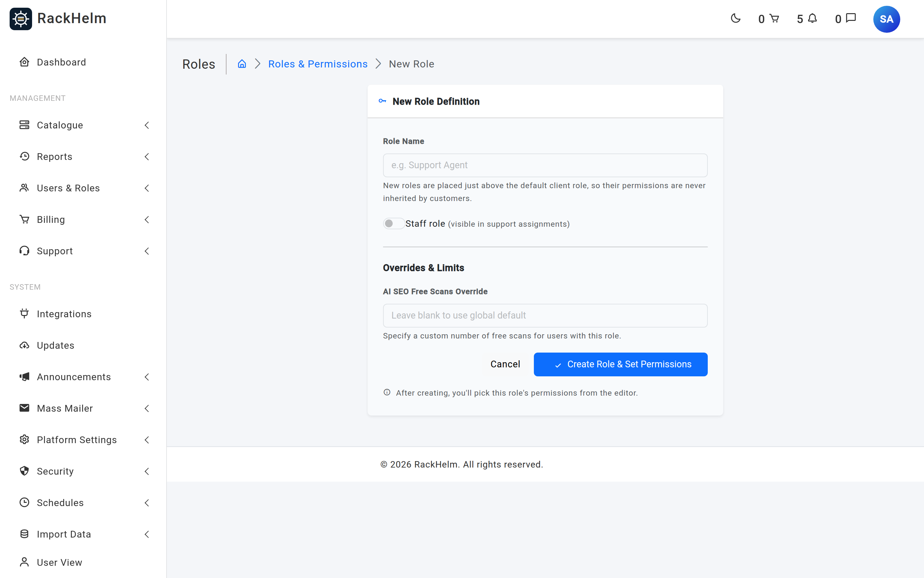Enable the Staff role toggle
The image size is (924, 578).
[x=394, y=223]
